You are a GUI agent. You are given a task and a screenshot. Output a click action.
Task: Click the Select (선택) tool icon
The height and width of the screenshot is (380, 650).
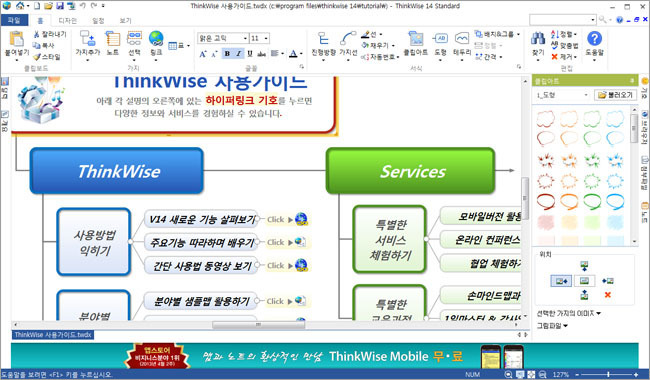point(134,39)
